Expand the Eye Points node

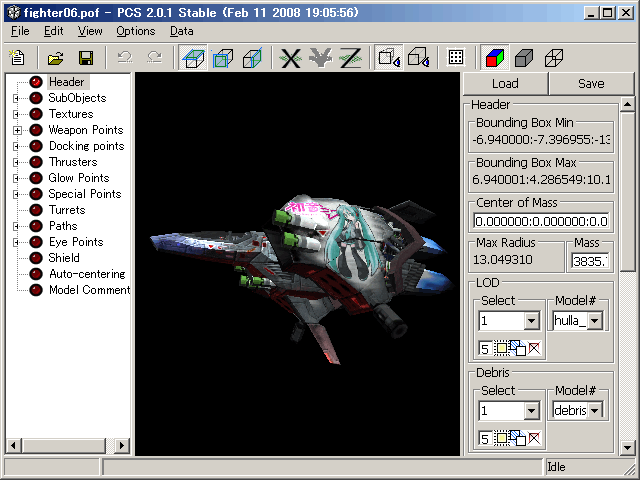tap(17, 242)
